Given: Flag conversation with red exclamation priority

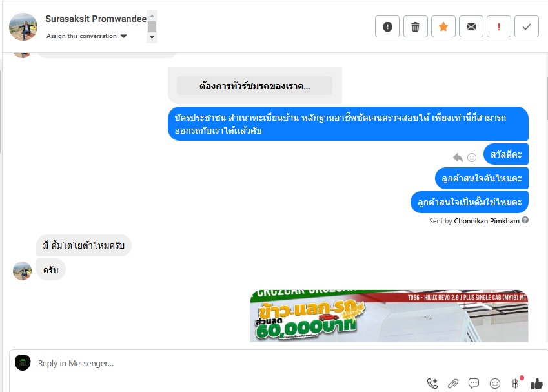Looking at the screenshot, I should pos(499,26).
